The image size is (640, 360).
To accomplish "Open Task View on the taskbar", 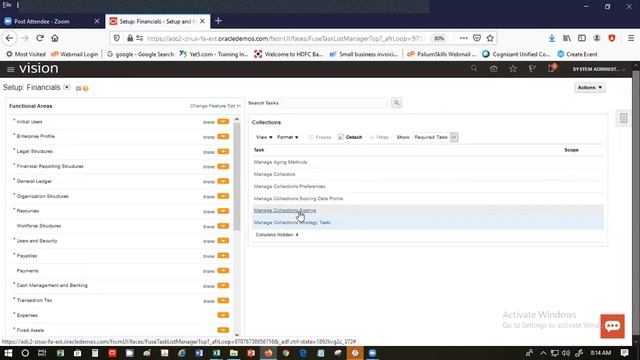I will click(42, 353).
